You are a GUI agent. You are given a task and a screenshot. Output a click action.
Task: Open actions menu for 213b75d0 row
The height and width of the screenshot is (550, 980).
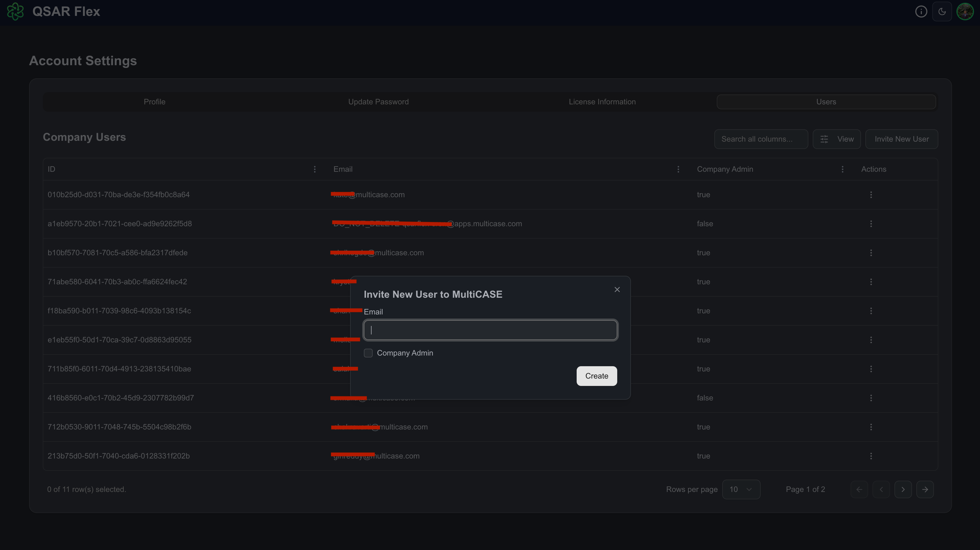871,456
